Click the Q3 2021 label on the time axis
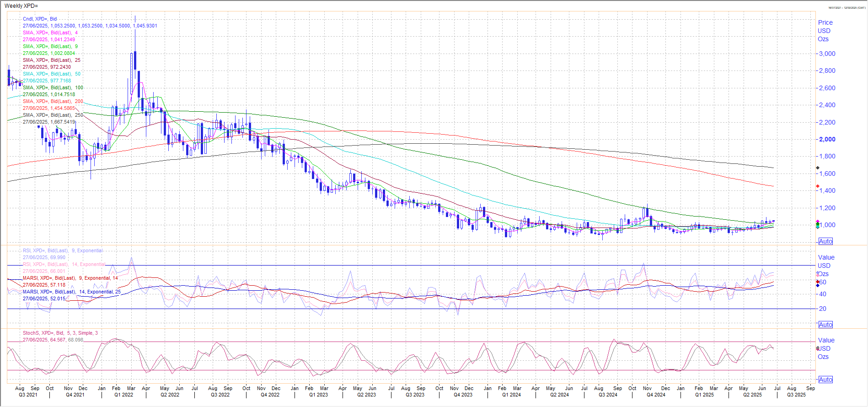This screenshot has height=407, width=868. point(28,395)
